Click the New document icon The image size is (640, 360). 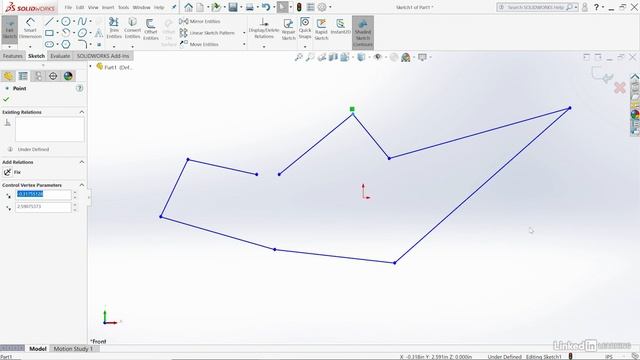pyautogui.click(x=200, y=7)
